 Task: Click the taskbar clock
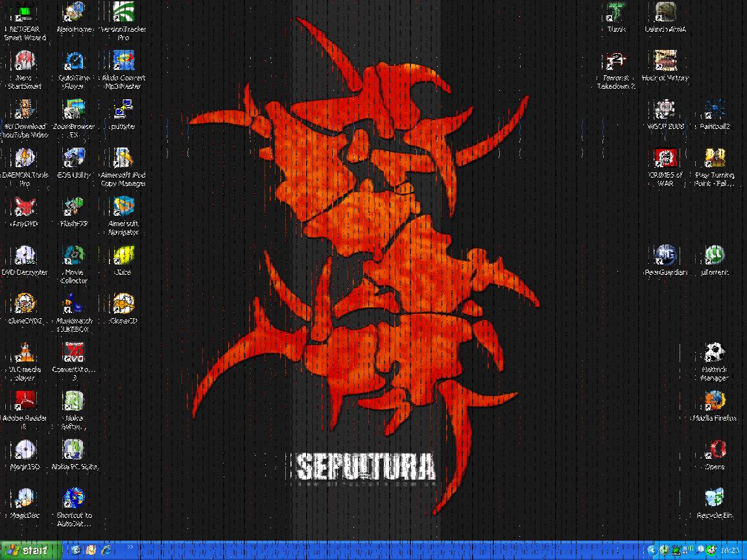(730, 550)
